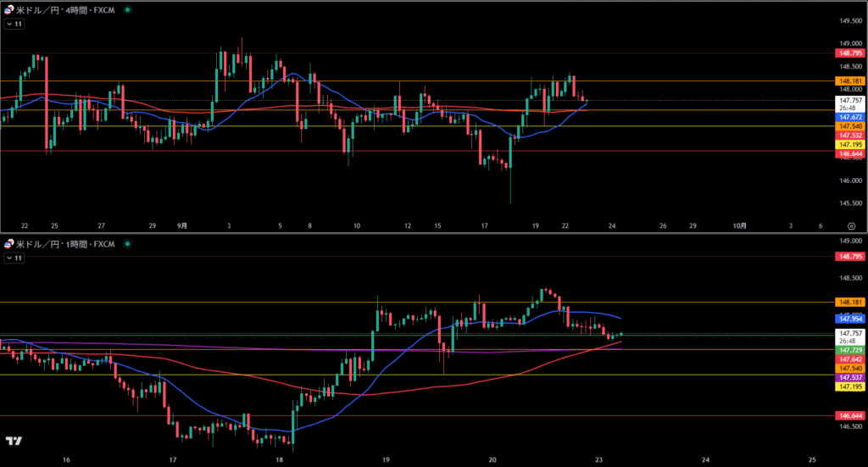Click the USD/JPY flag icon on 4-hour chart
Viewport: 868px width, 467px height.
click(9, 10)
